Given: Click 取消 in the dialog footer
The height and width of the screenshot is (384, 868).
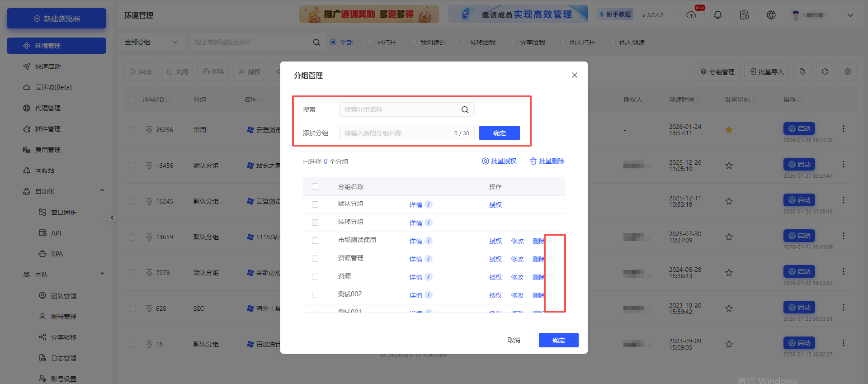Looking at the screenshot, I should click(514, 340).
